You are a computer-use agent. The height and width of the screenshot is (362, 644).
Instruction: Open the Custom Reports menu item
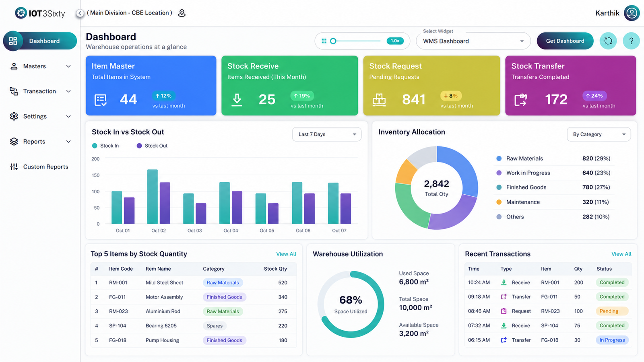pos(40,167)
